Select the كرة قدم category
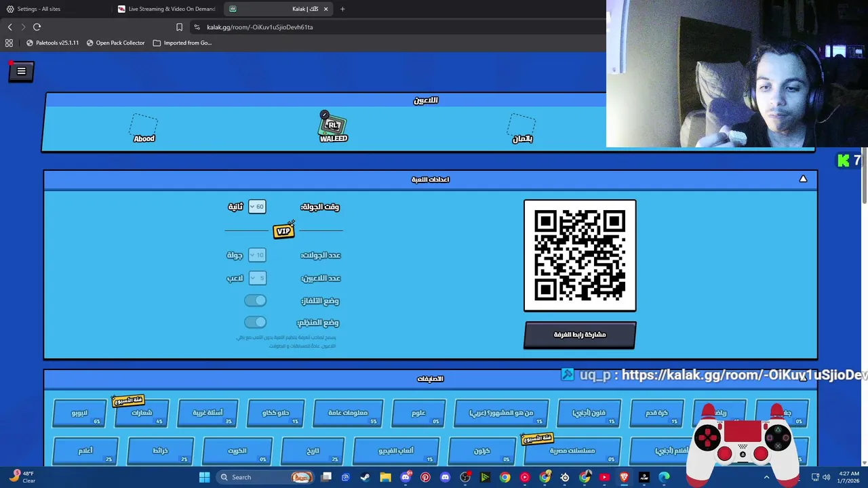 point(657,413)
